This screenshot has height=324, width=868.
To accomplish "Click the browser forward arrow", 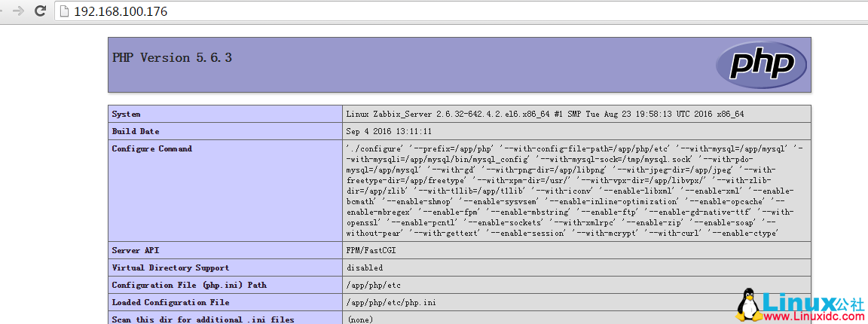I will (18, 11).
